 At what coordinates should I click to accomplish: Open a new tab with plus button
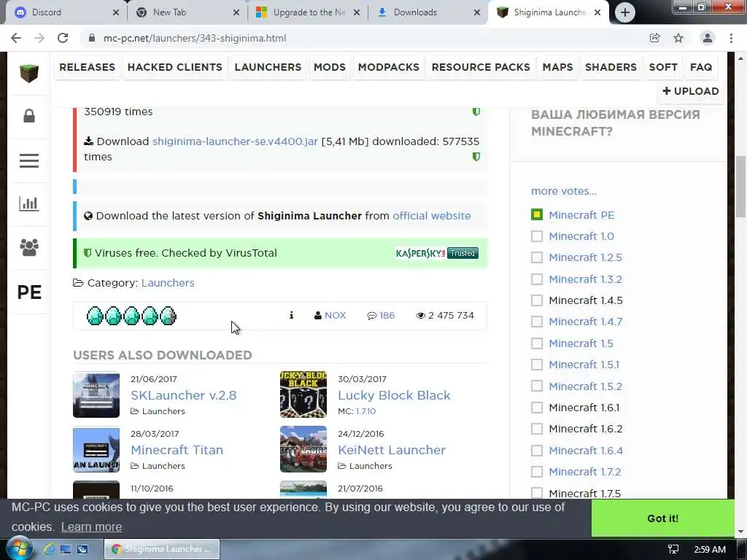point(625,13)
